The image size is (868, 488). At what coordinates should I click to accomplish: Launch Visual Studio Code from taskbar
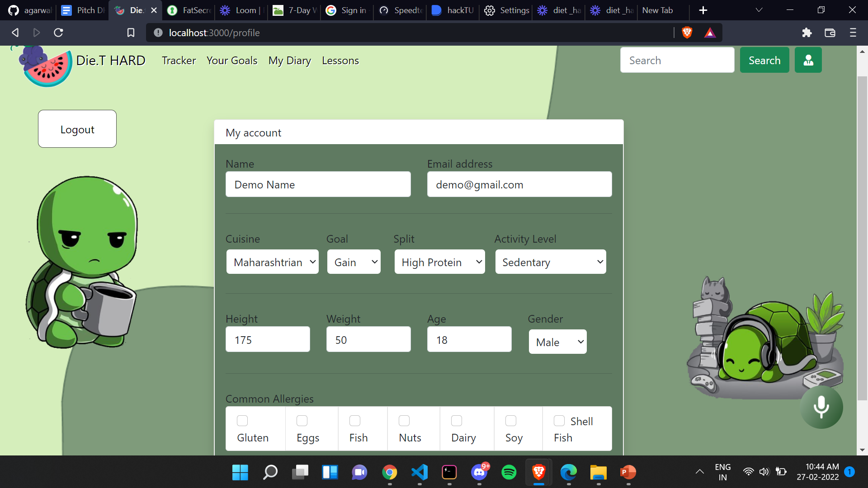tap(420, 472)
